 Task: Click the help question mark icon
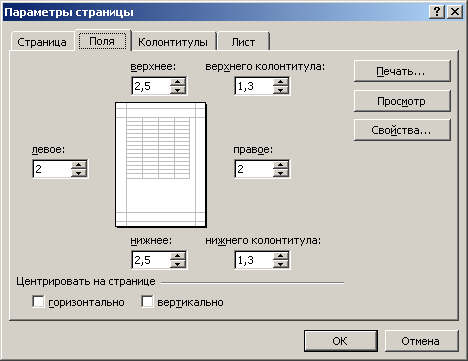tap(437, 12)
